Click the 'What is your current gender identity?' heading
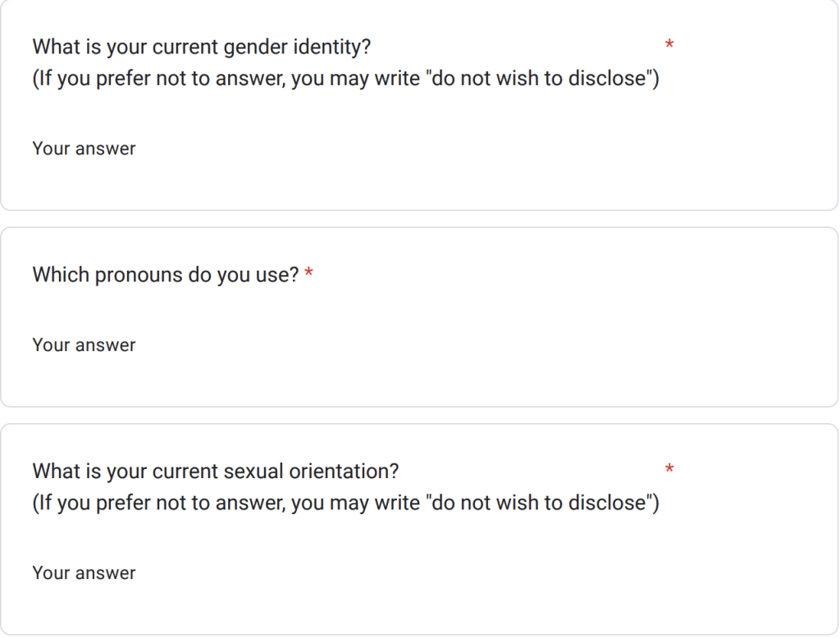 coord(202,47)
